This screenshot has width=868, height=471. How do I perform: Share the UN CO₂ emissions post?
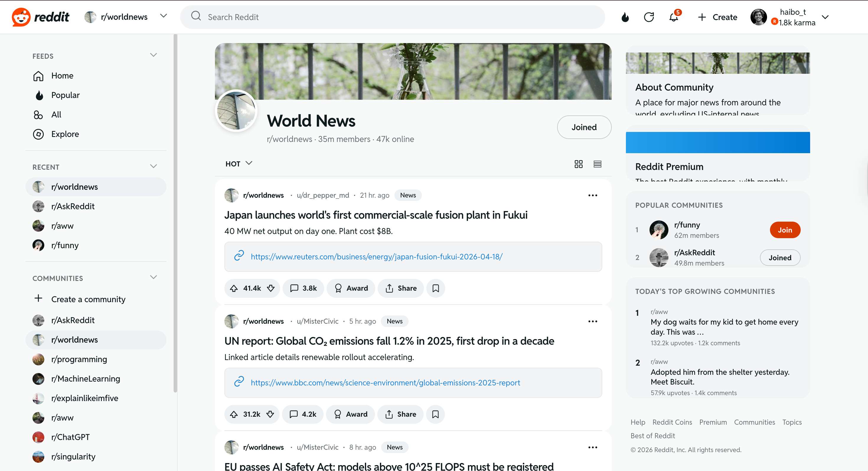[400, 414]
